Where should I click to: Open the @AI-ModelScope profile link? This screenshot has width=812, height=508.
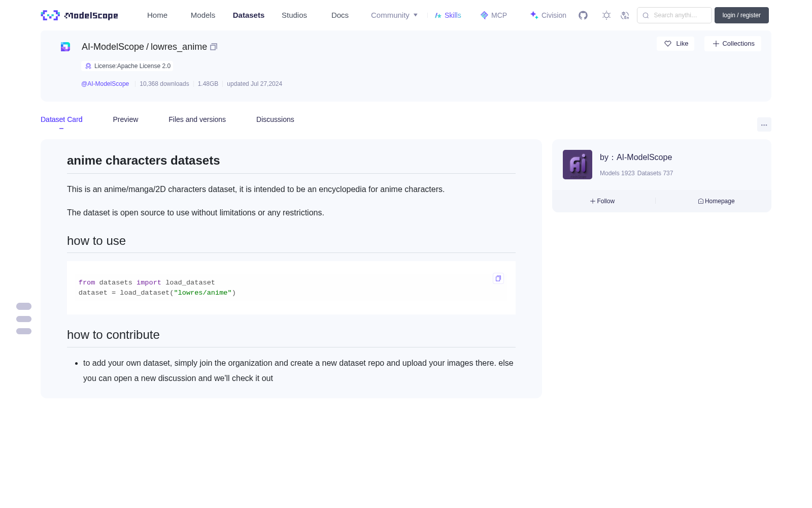tap(105, 84)
